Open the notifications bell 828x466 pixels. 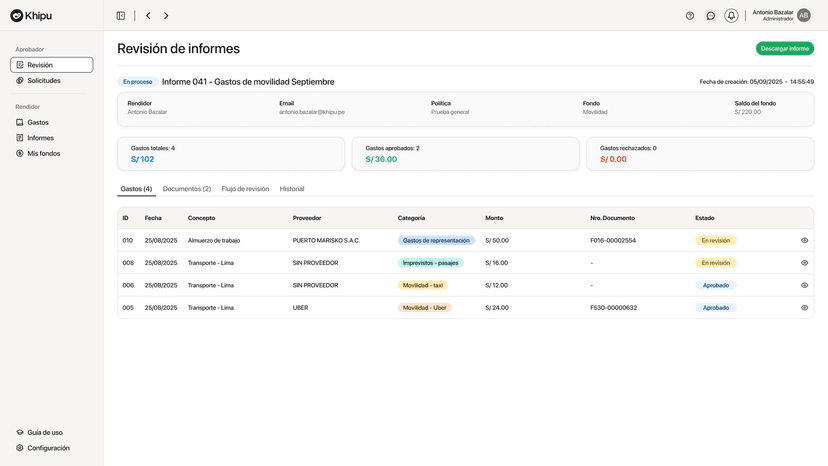(731, 16)
